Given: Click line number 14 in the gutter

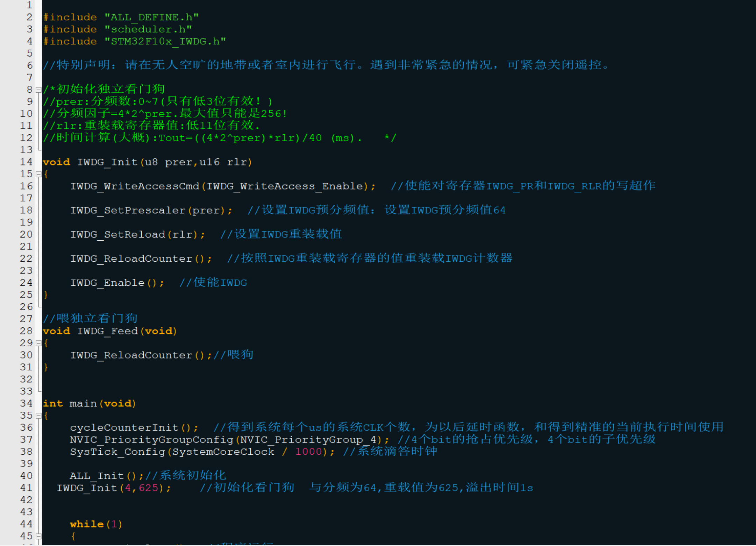Looking at the screenshot, I should (26, 162).
